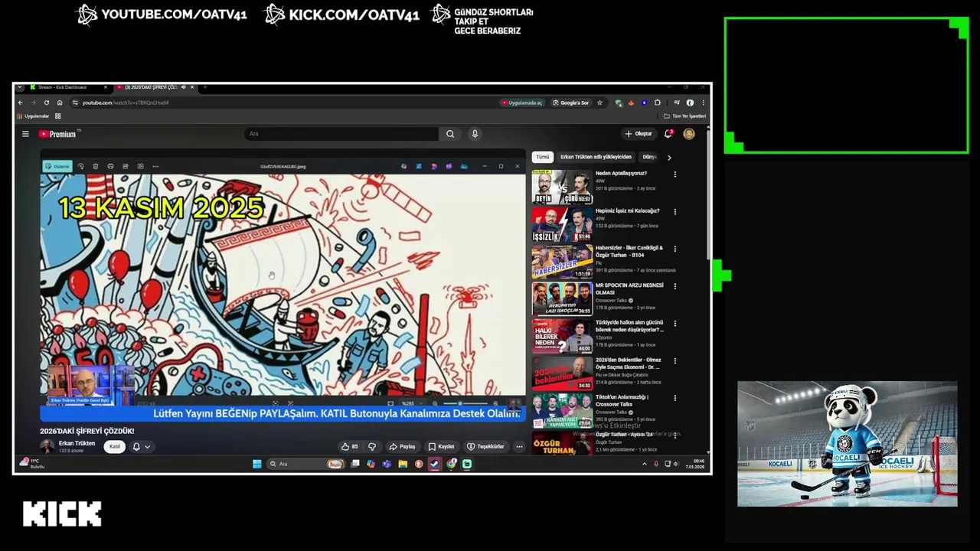Viewport: 980px width, 551px height.
Task: Like the video with thumbs up
Action: point(350,446)
